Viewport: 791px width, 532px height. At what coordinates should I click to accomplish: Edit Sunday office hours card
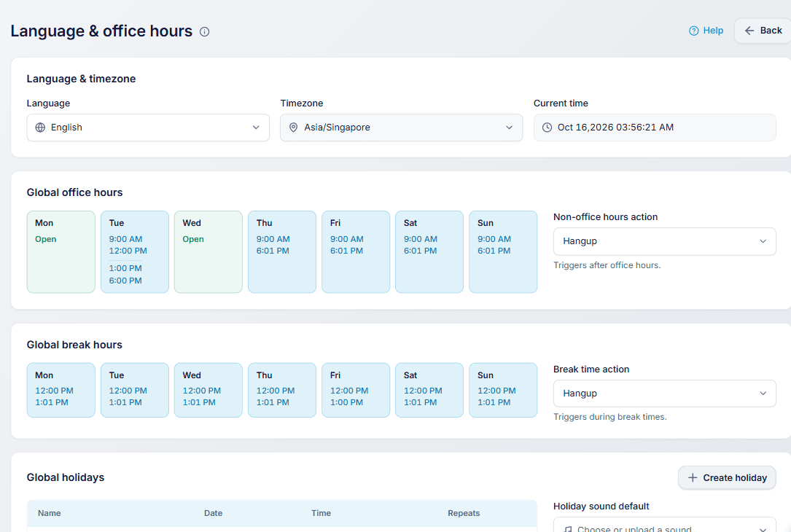tap(503, 251)
